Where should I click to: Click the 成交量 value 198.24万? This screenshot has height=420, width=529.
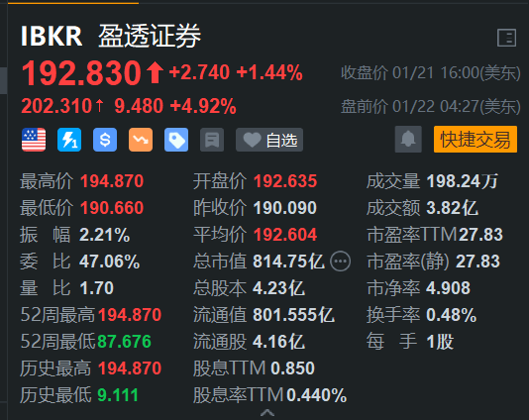[x=463, y=181]
